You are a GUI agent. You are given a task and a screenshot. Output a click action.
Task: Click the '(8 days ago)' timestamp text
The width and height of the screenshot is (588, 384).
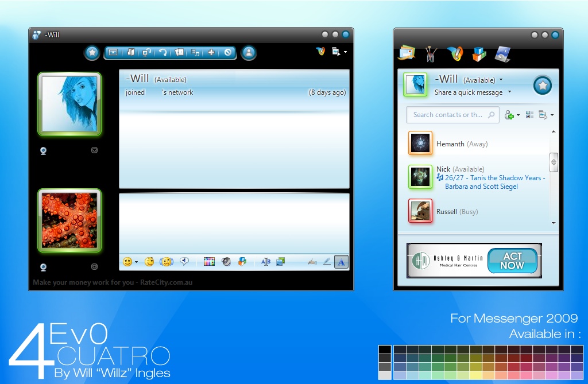pos(327,92)
